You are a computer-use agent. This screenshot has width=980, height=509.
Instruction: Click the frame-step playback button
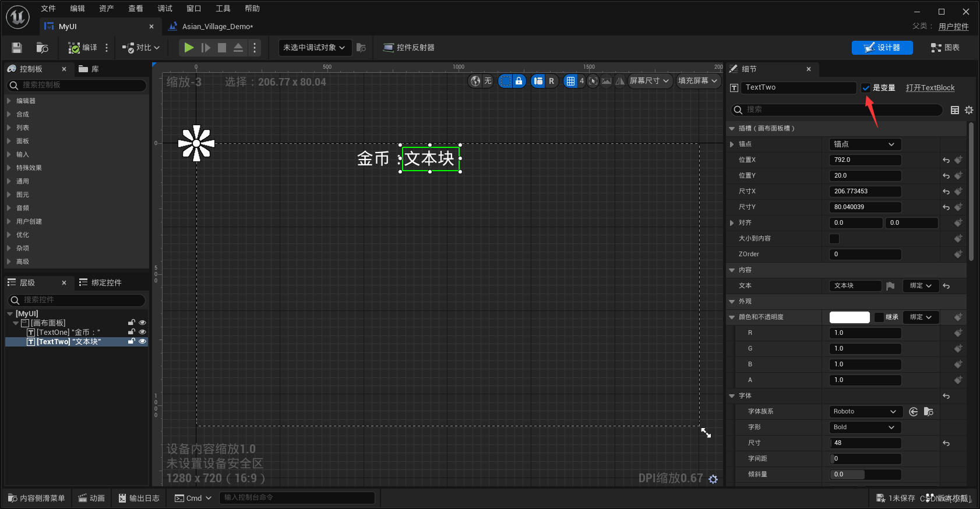point(206,48)
